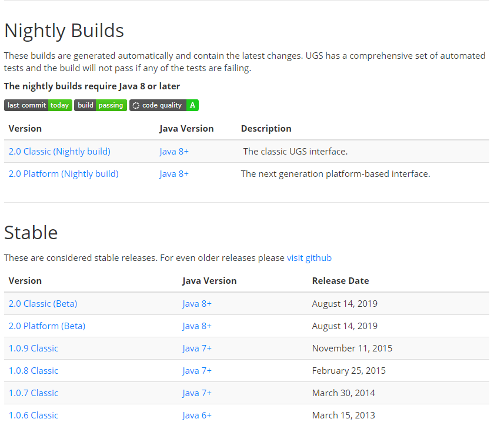Click Java 8+ for Platform nightly build

174,174
